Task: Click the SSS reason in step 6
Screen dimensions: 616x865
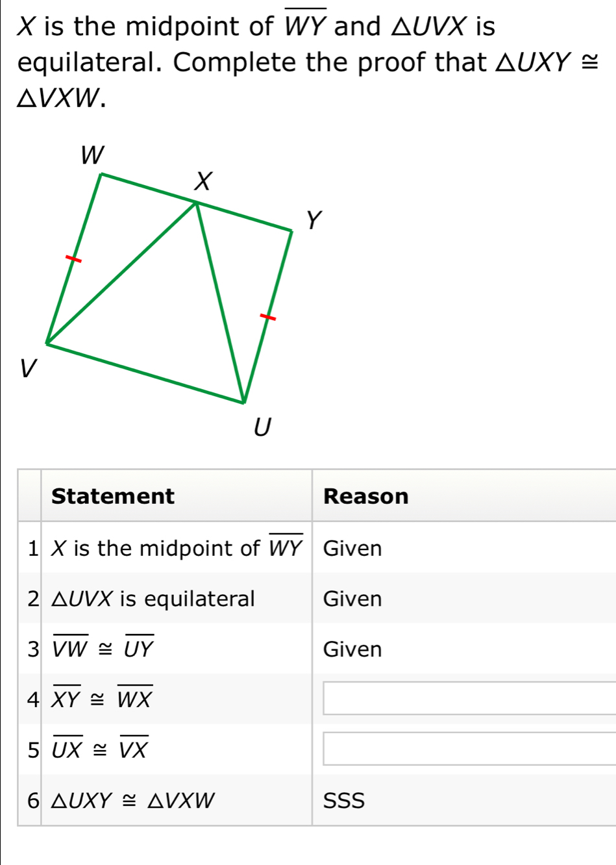Action: 344,800
